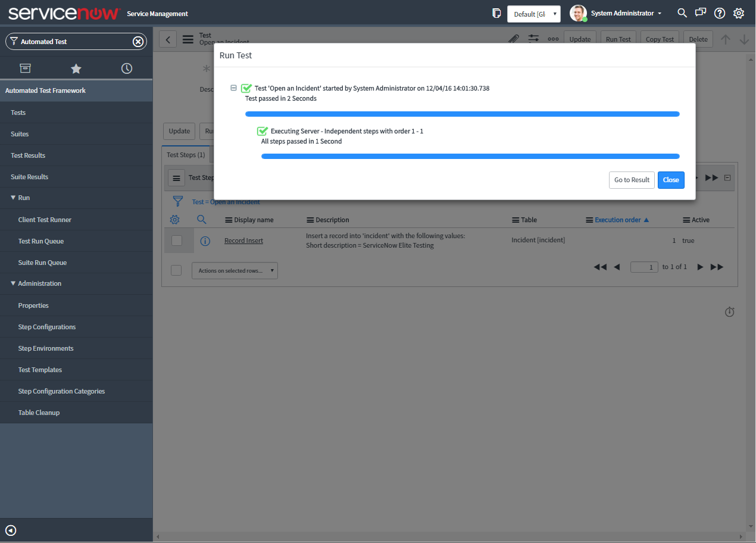The width and height of the screenshot is (756, 543).
Task: Open the Table column menu
Action: tap(516, 220)
